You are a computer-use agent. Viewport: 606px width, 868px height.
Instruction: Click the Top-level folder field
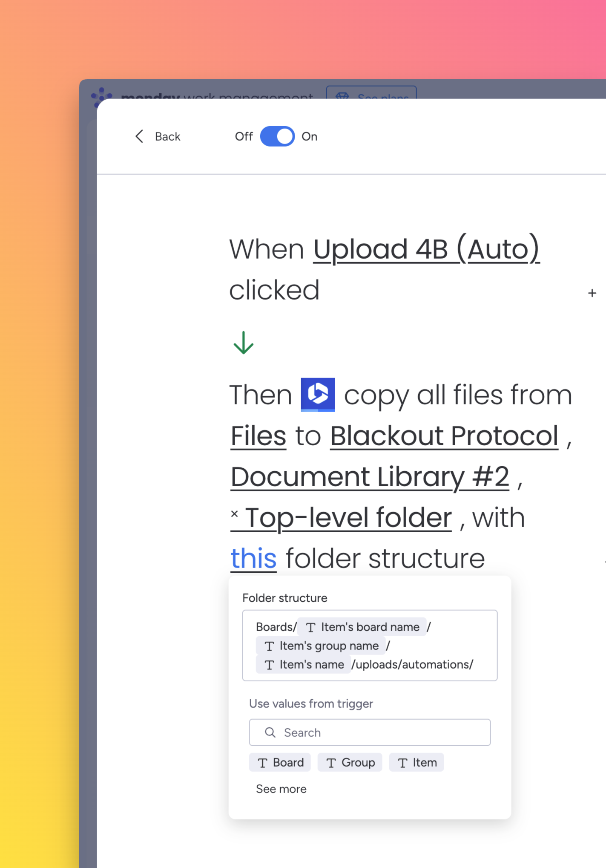[x=348, y=517]
